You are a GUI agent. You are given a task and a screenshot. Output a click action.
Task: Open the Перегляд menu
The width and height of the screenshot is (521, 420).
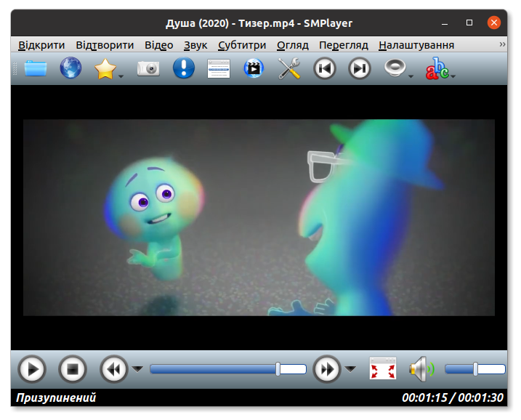coord(344,45)
